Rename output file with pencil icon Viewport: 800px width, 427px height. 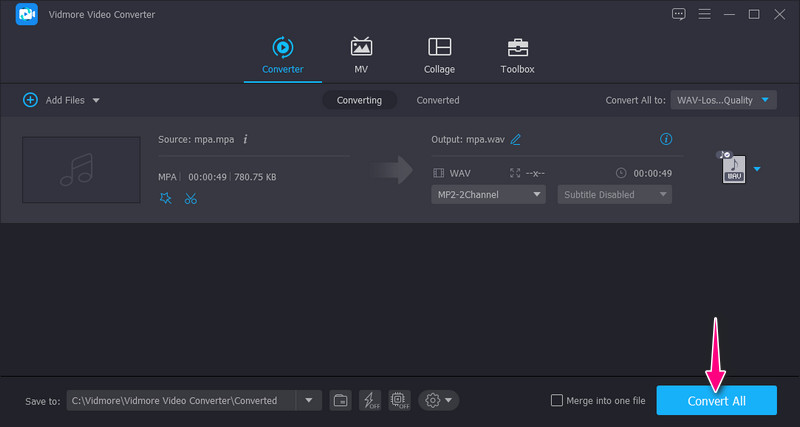[x=516, y=139]
